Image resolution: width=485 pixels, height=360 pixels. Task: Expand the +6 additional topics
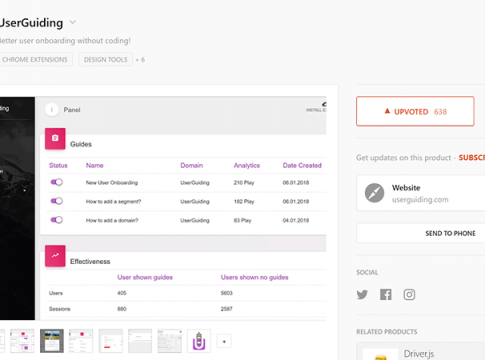[140, 60]
